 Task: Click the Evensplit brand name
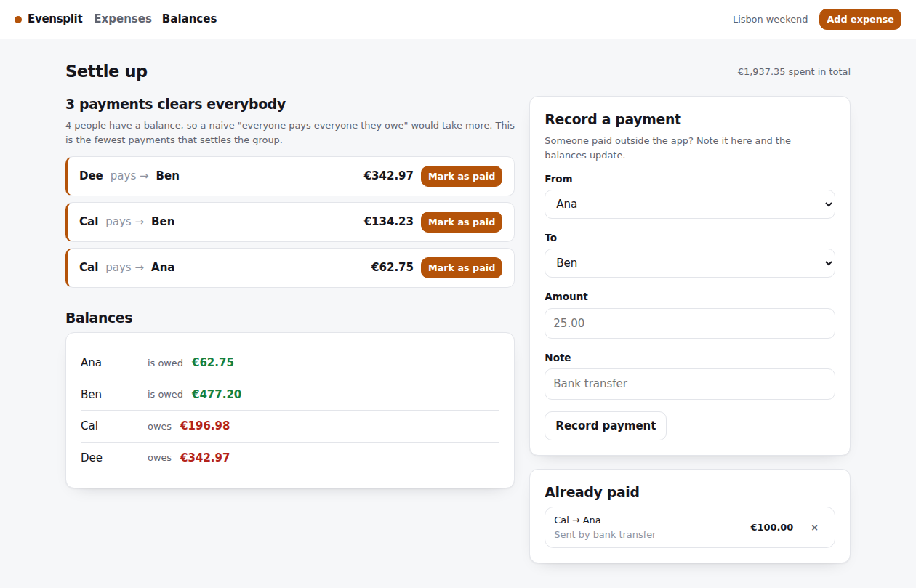[55, 19]
